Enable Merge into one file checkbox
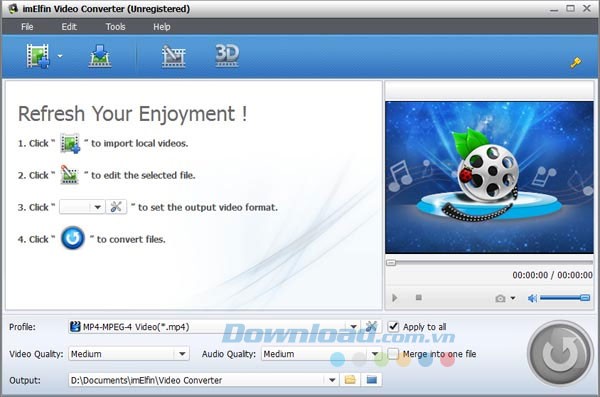 393,353
